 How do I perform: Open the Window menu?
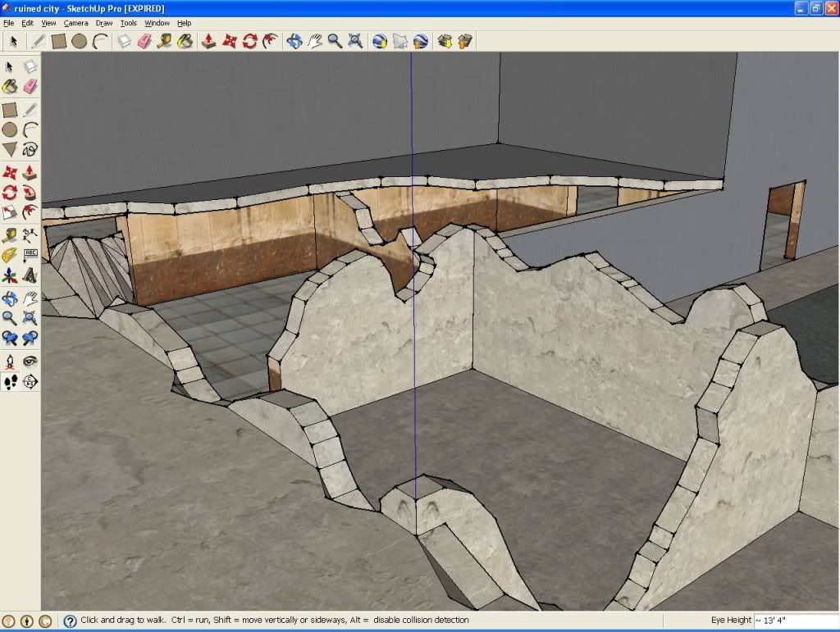[x=157, y=23]
